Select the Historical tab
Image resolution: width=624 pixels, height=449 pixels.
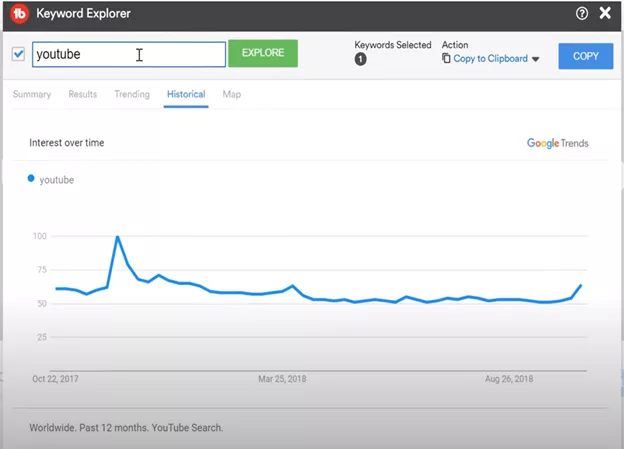pyautogui.click(x=186, y=94)
